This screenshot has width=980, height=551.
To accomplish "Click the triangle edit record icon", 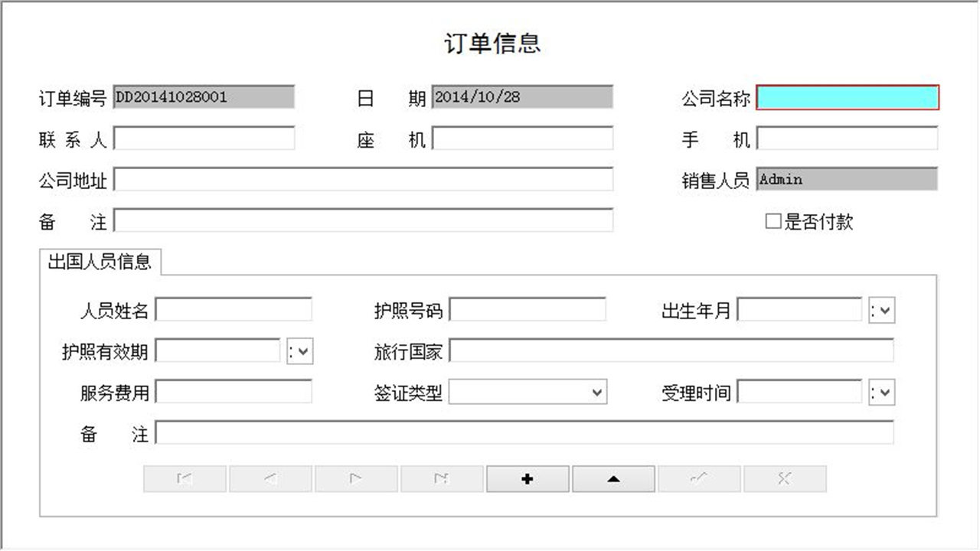I will (613, 478).
